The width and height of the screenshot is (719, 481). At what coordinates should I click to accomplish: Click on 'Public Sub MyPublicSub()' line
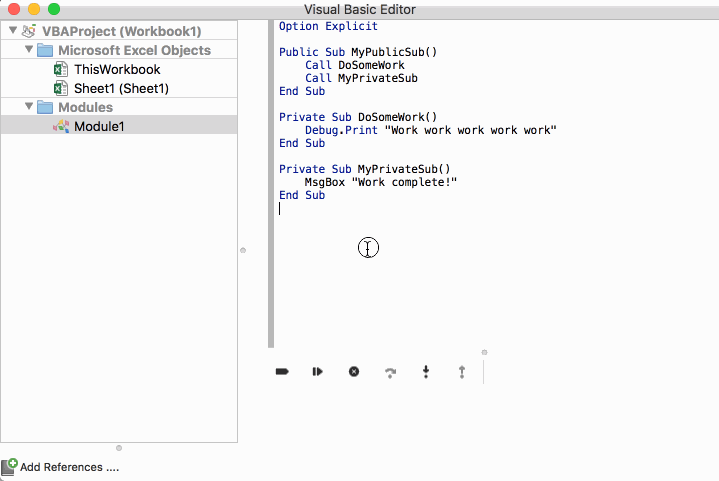point(358,52)
